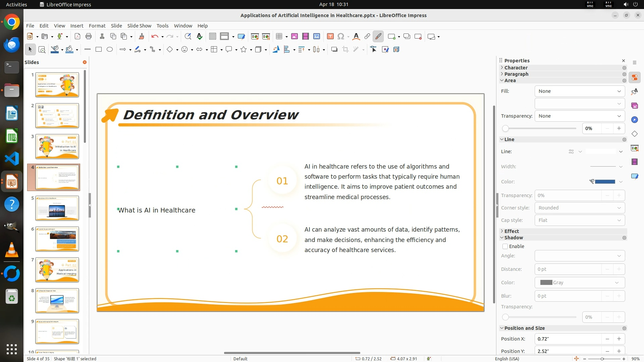The height and width of the screenshot is (362, 644).
Task: Toggle the Shadow toolbar button
Action: coord(334,50)
